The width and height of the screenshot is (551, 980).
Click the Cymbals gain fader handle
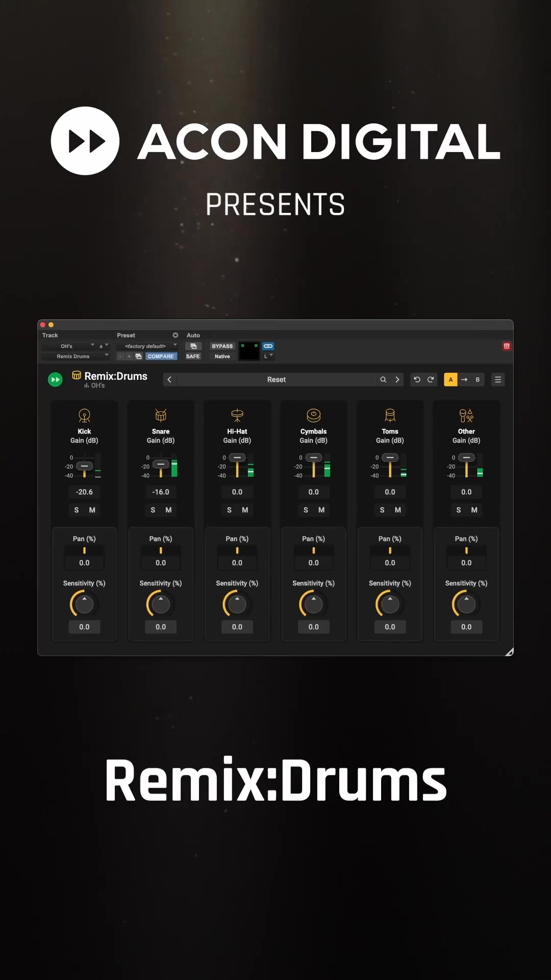(314, 458)
